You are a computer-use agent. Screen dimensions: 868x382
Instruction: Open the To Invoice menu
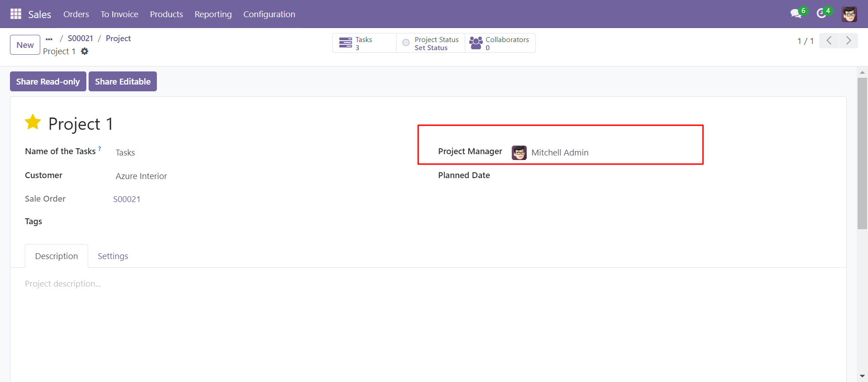coord(119,14)
